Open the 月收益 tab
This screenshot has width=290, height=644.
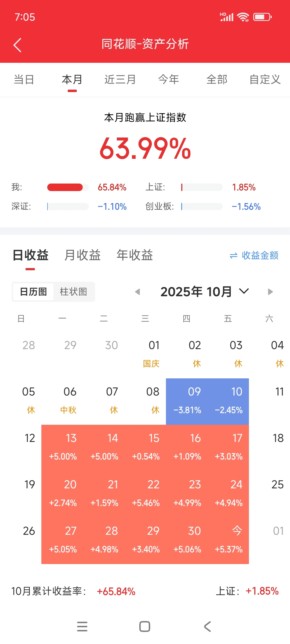click(82, 255)
